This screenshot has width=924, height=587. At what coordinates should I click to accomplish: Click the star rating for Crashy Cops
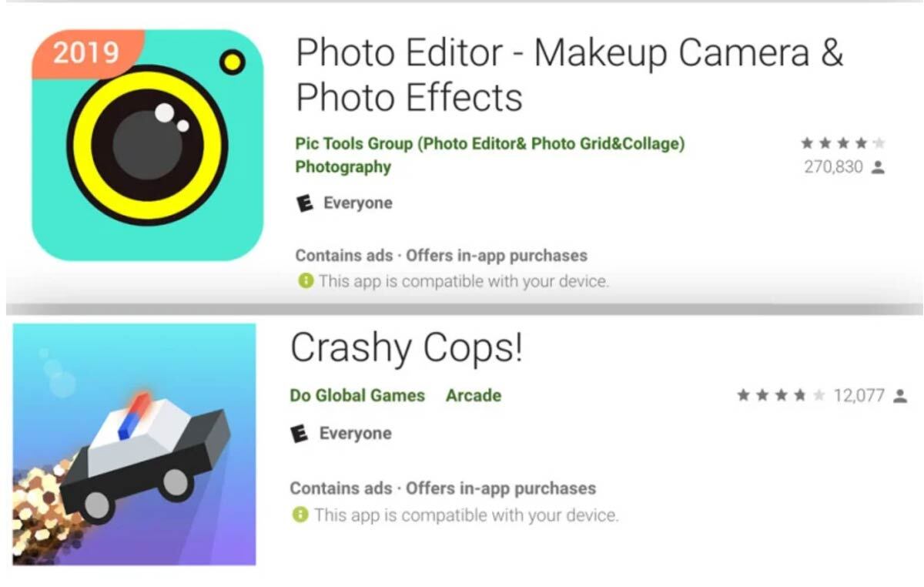[x=781, y=396]
